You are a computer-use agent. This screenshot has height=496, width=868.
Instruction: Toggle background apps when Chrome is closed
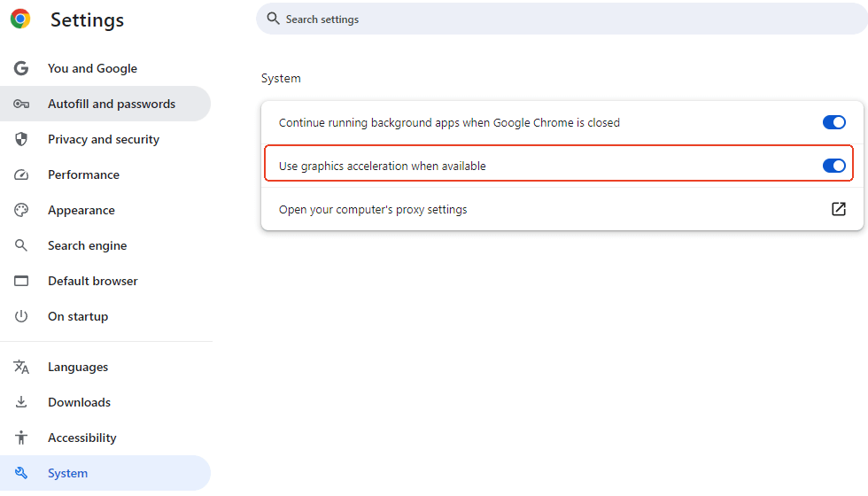(x=833, y=122)
